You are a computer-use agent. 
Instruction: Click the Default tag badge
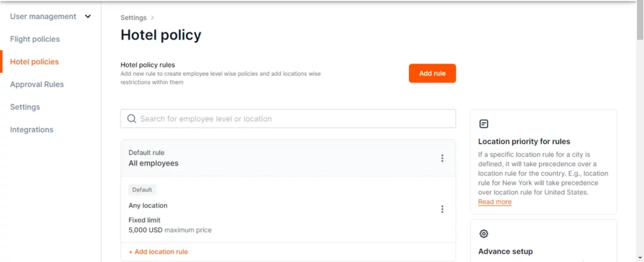click(142, 190)
